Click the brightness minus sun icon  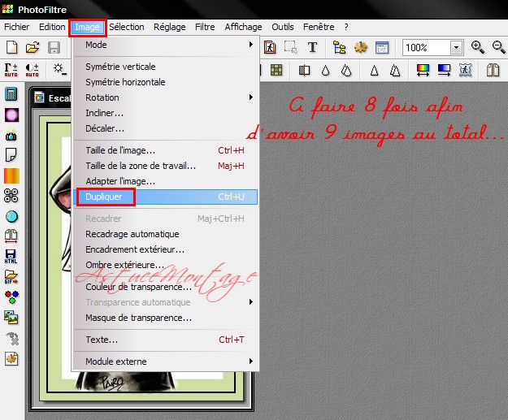click(x=60, y=69)
